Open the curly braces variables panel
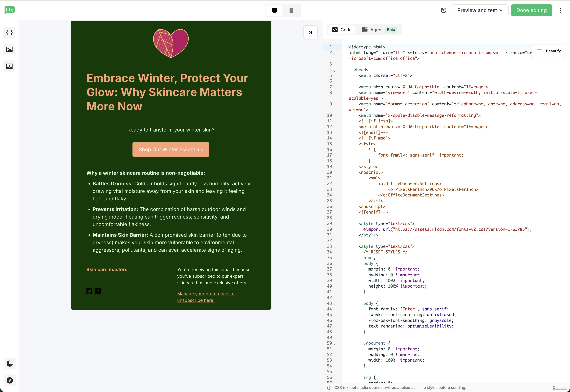Image resolution: width=570 pixels, height=392 pixels. click(x=9, y=32)
